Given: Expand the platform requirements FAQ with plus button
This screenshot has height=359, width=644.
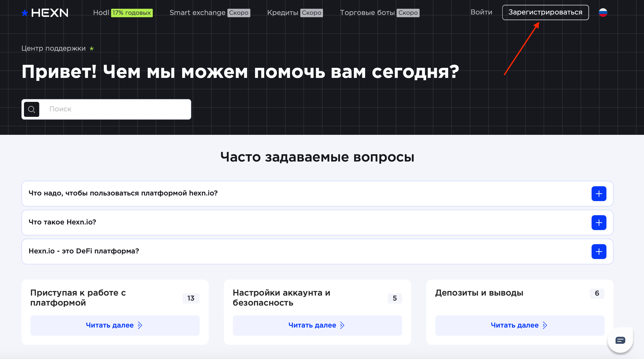Looking at the screenshot, I should click(x=599, y=193).
